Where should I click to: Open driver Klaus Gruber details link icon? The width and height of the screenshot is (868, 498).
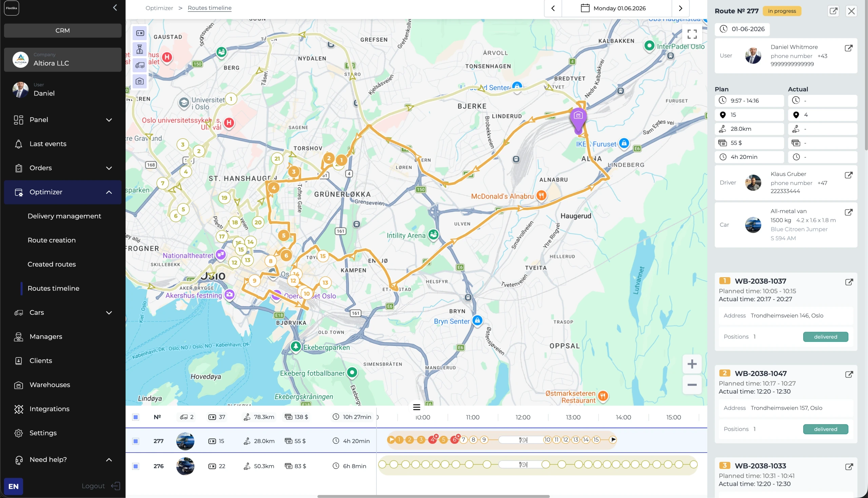(849, 175)
